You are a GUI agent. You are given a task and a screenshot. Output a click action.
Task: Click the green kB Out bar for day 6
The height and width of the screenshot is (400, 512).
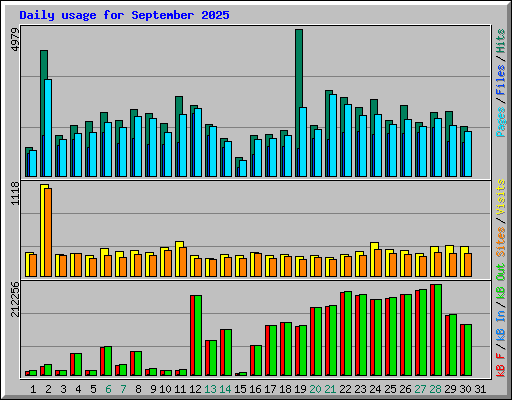(x=108, y=361)
